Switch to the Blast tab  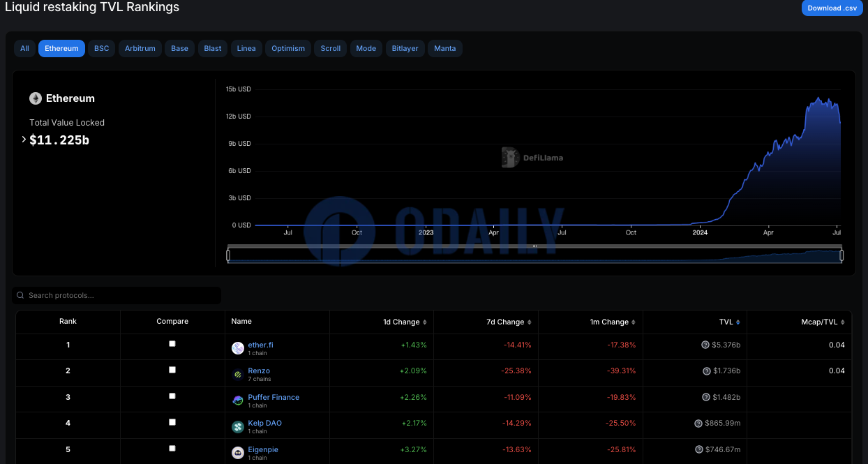213,49
